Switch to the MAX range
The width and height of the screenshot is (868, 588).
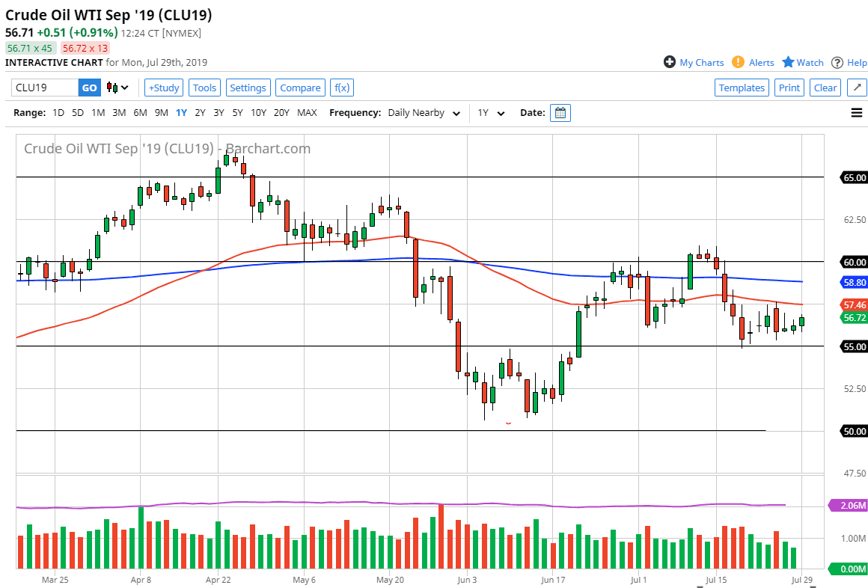point(308,113)
